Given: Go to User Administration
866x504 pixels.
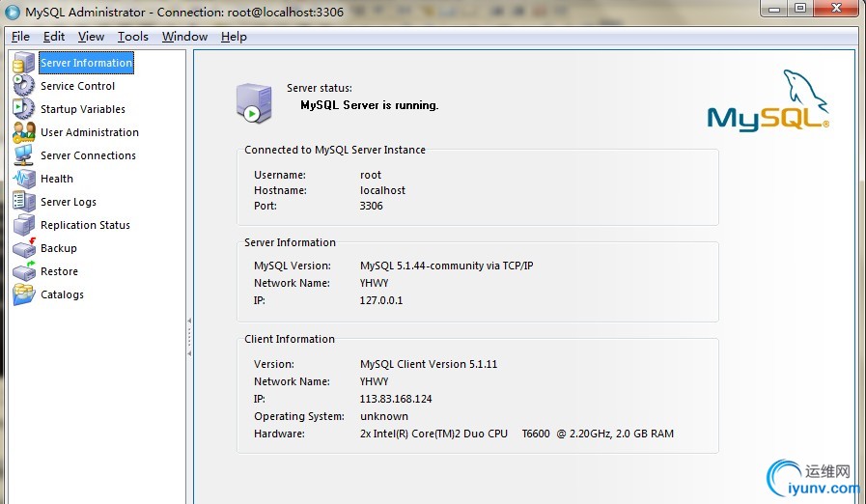Looking at the screenshot, I should pos(90,132).
